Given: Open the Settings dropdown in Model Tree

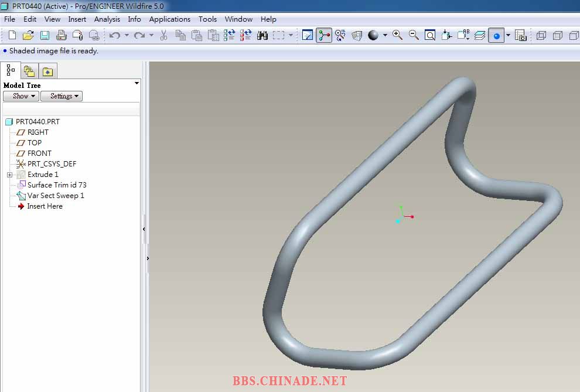Looking at the screenshot, I should 62,96.
